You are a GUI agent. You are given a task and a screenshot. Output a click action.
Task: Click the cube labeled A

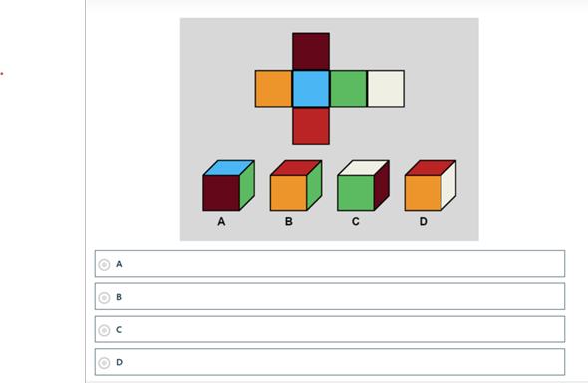point(229,186)
